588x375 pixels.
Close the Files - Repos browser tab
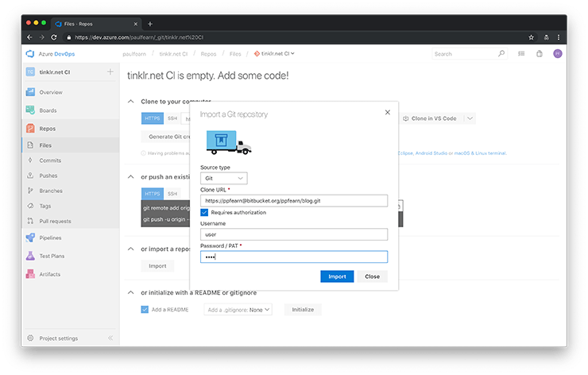coord(136,24)
